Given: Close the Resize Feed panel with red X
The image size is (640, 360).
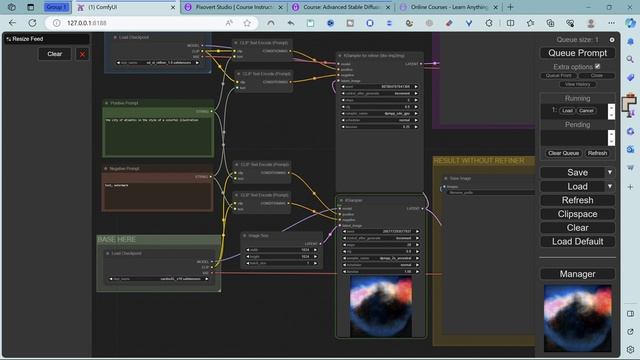Looking at the screenshot, I should 82,54.
